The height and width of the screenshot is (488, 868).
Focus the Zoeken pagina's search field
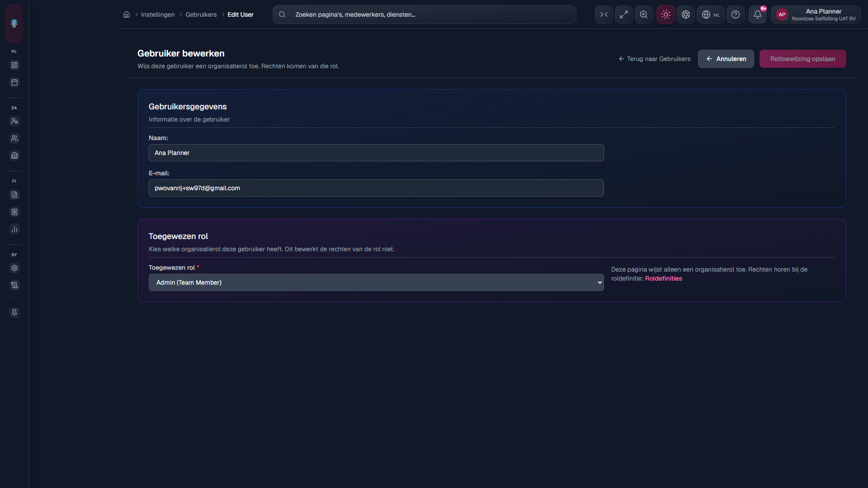(x=424, y=14)
